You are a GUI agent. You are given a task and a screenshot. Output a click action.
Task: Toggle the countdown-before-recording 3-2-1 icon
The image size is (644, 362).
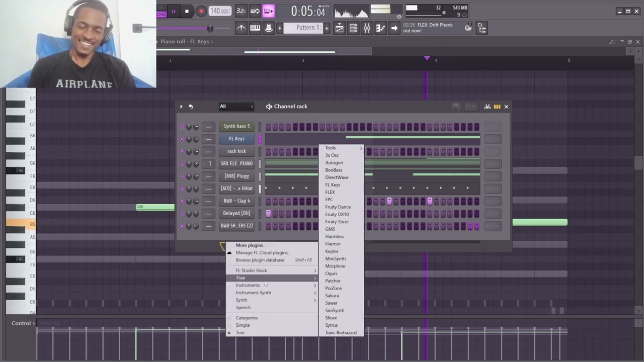(x=241, y=11)
